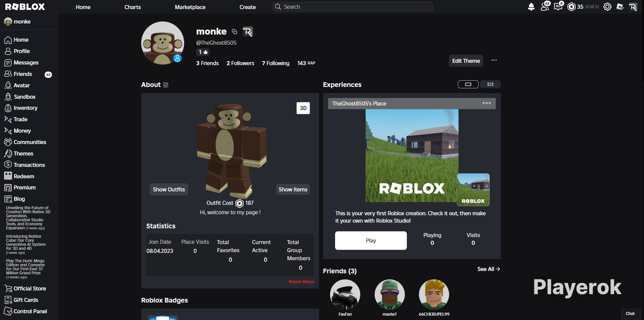
Task: View the 2 Followers list
Action: (x=240, y=63)
